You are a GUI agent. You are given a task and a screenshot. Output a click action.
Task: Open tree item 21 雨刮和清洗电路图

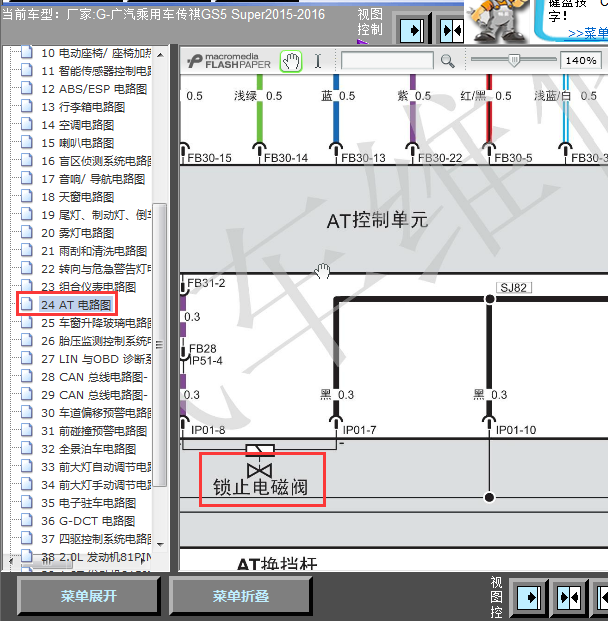94,251
